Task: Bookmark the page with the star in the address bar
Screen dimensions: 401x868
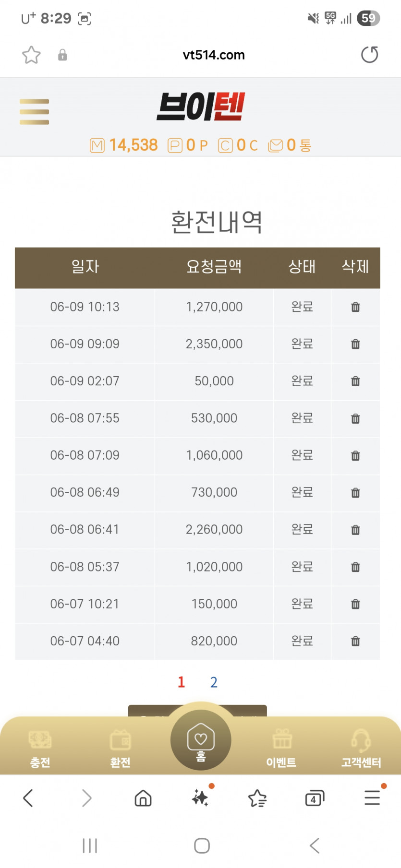Action: click(x=31, y=55)
